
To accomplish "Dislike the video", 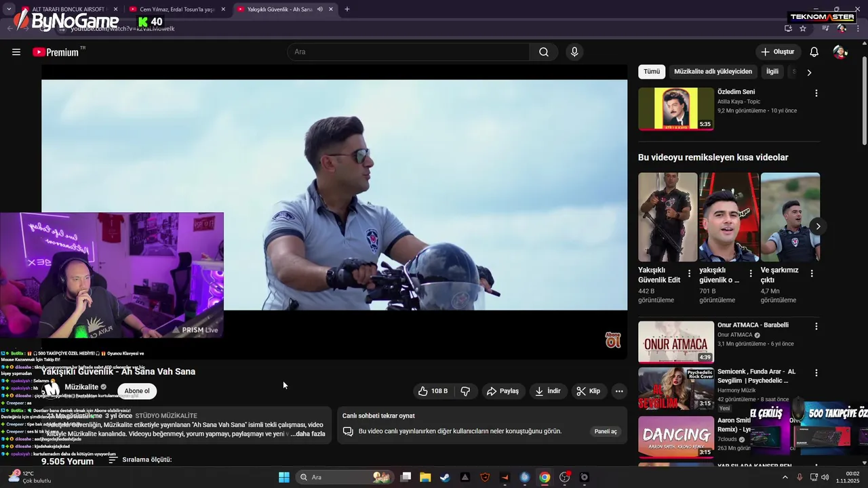I will pyautogui.click(x=465, y=391).
